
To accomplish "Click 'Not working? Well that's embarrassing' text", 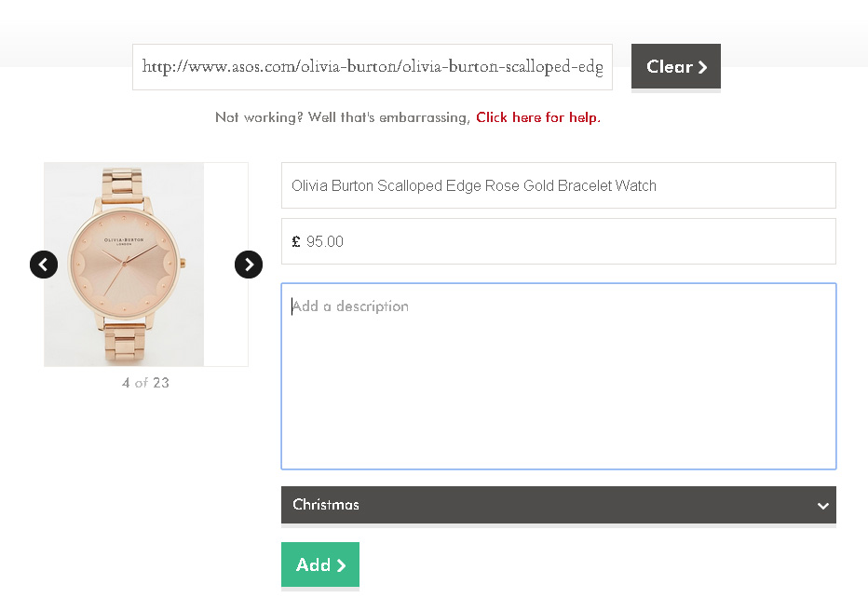I will (343, 117).
